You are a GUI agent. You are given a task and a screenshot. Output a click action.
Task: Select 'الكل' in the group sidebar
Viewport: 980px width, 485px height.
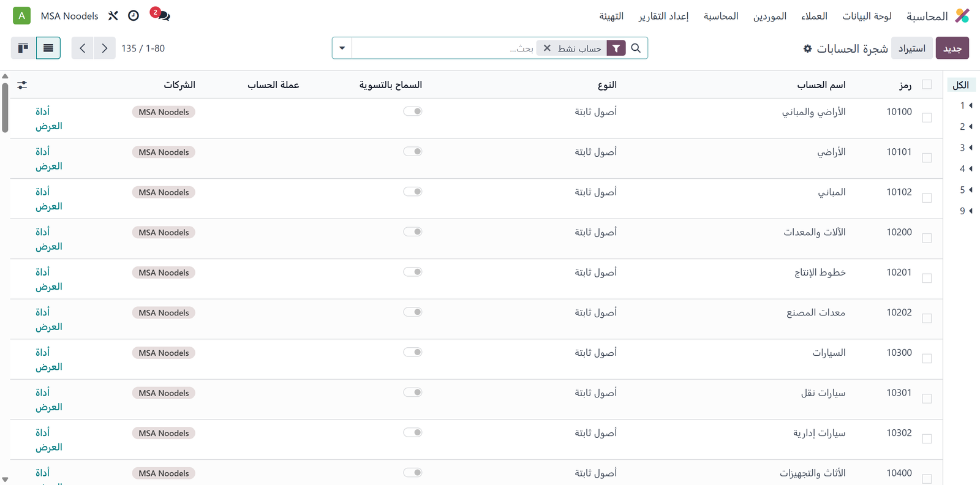point(961,85)
